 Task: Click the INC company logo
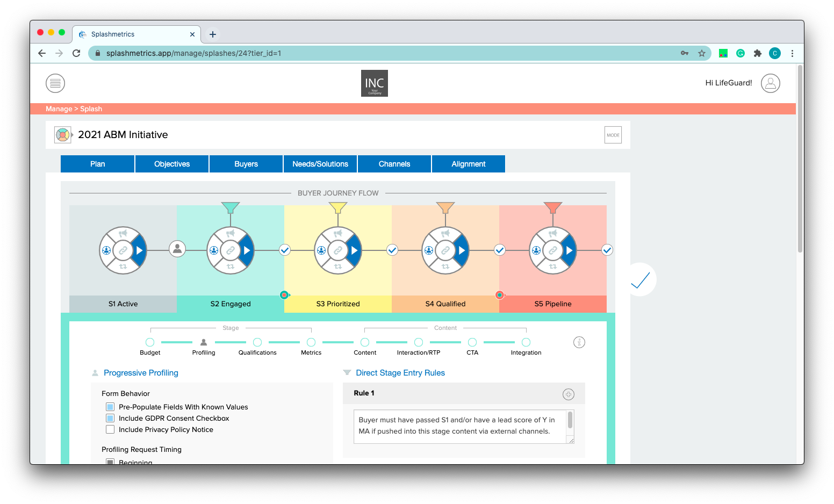coord(375,83)
